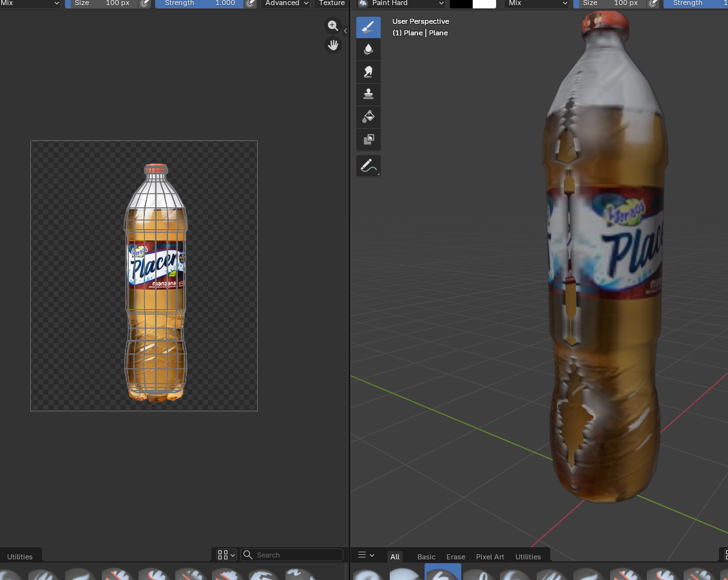Image resolution: width=728 pixels, height=580 pixels.
Task: Click the (1) Plane | Plane overlay text
Action: coord(420,33)
